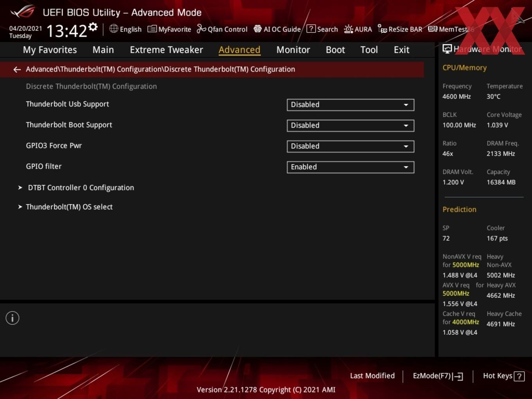Open the Search question-mark icon
Screen dimensions: 532x399
tap(311, 29)
